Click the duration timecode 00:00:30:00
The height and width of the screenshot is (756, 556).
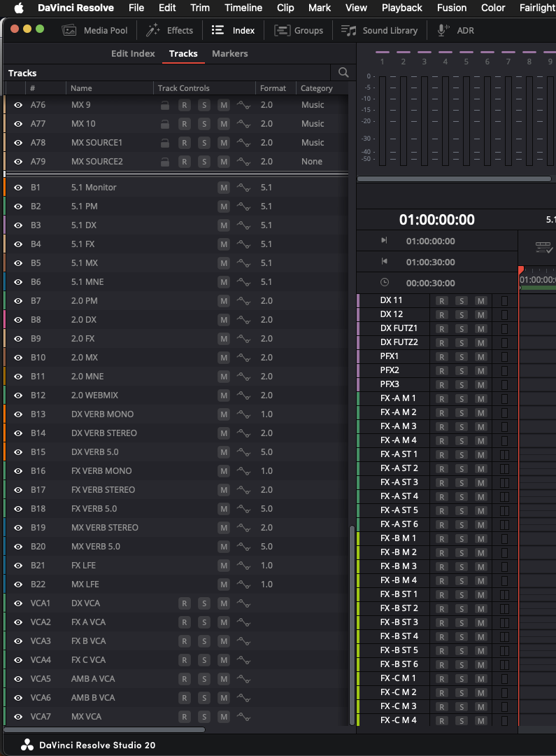[x=430, y=283]
